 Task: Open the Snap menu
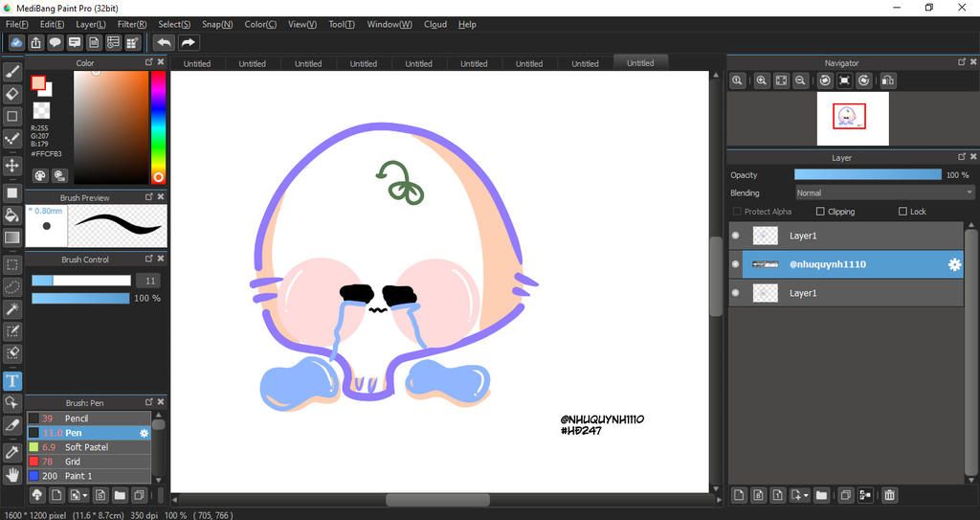(x=217, y=24)
